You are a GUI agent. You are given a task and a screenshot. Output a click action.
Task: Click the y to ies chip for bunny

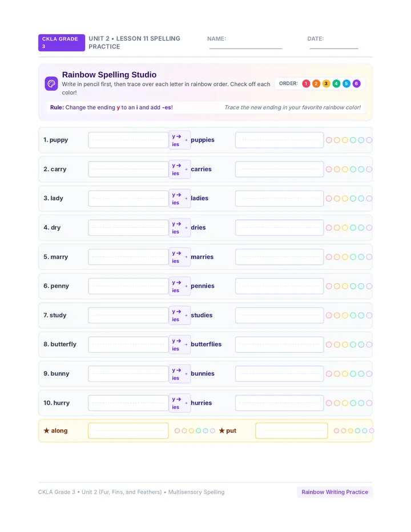point(180,373)
